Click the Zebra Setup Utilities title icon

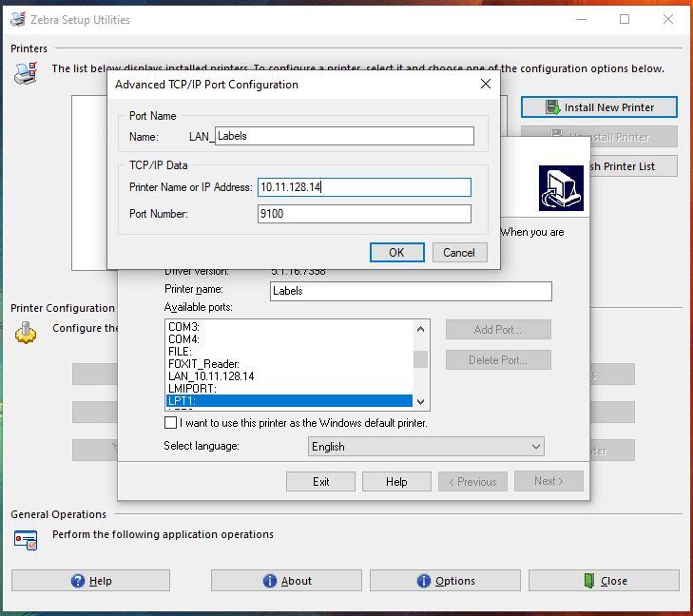(18, 19)
